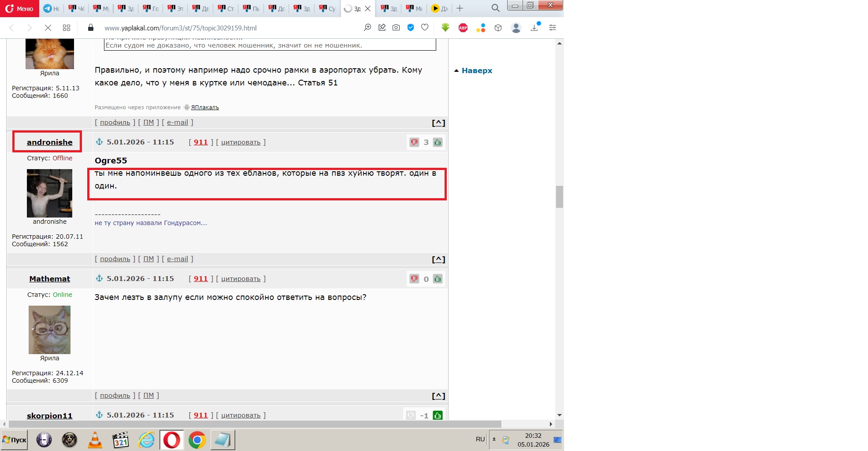Screen dimensions: 868x451
Task: Expand hidden system tray icons
Action: [494, 440]
